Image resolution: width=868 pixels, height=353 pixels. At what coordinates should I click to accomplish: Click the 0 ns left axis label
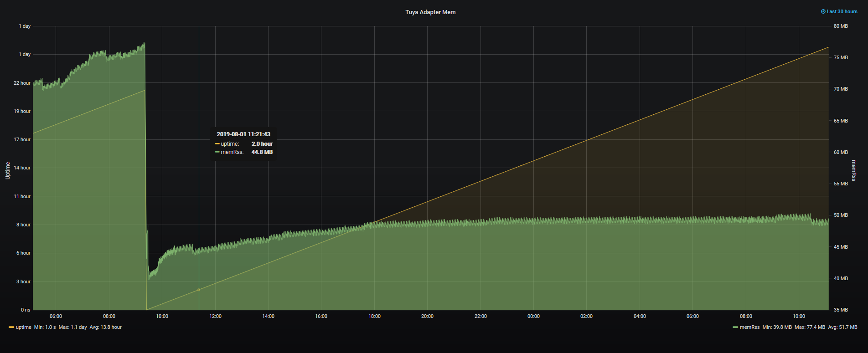click(26, 310)
